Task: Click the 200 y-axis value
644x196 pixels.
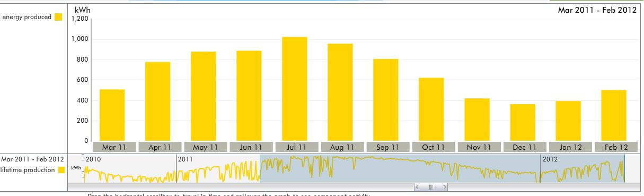Action: 82,121
